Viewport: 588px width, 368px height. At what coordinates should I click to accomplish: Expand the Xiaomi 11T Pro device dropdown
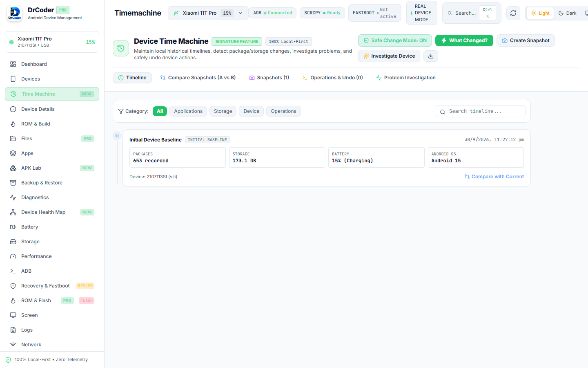coord(208,13)
